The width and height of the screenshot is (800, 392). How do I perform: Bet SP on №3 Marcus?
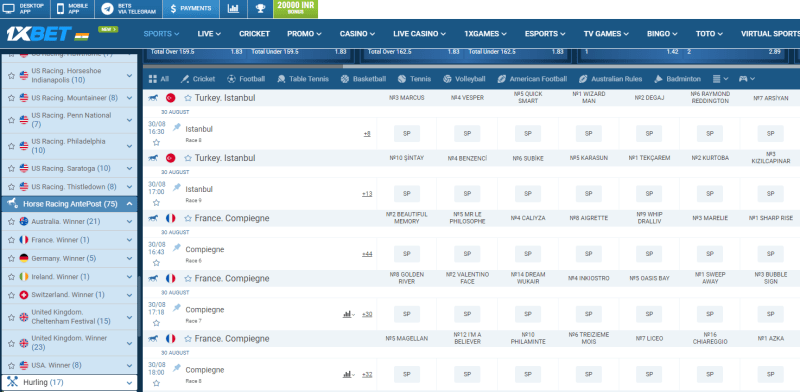[407, 134]
